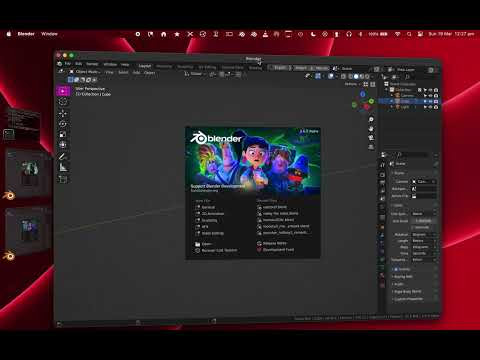Disable Light render camera icon in outliner
Image resolution: width=480 pixels, height=360 pixels.
[x=436, y=107]
